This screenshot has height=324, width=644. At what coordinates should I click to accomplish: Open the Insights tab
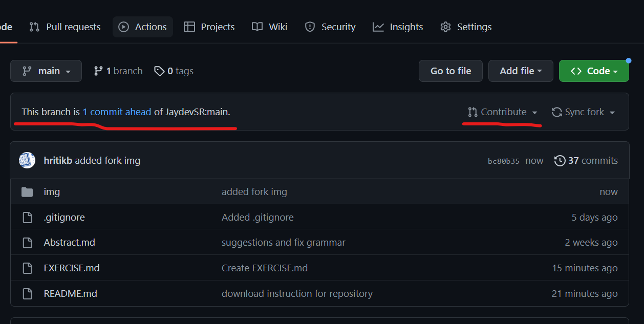point(398,27)
